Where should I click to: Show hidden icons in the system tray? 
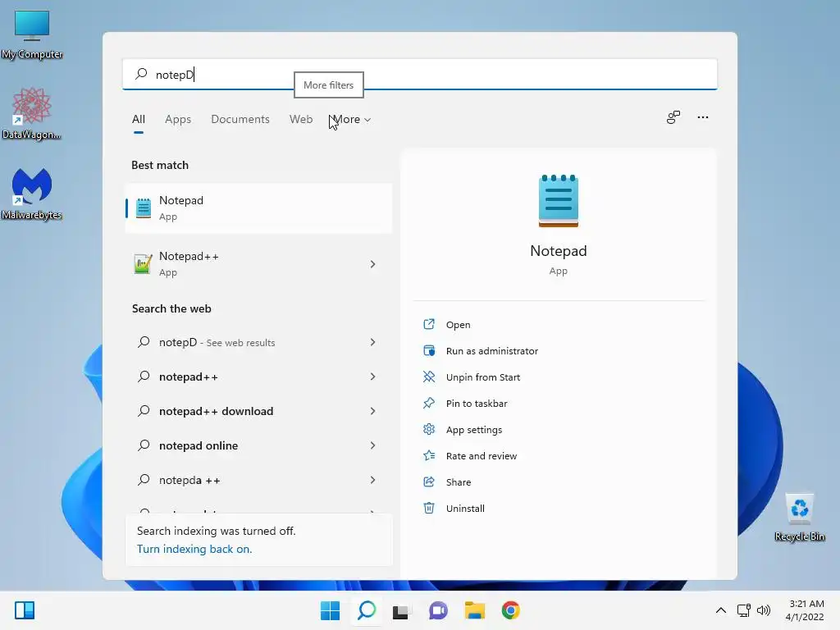(721, 610)
